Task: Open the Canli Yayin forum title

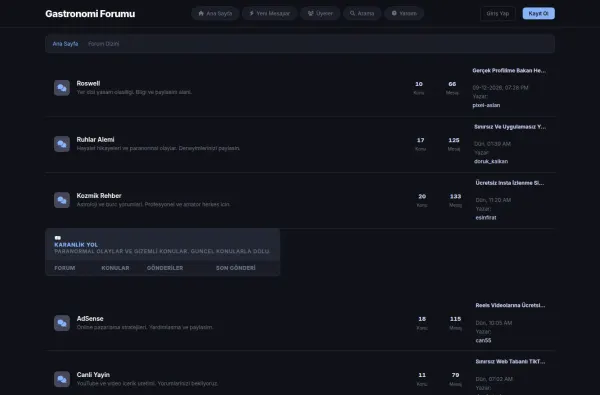Action: [93, 375]
